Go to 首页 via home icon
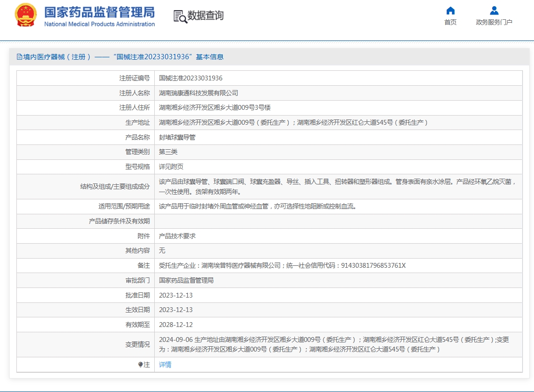The image size is (534, 392). pos(450,11)
